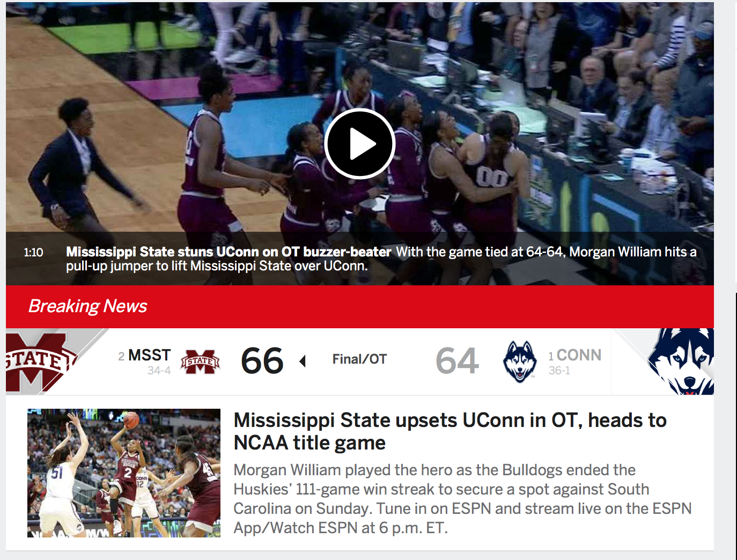Click the winner arrow next to 66
This screenshot has width=737, height=560.
(x=303, y=361)
